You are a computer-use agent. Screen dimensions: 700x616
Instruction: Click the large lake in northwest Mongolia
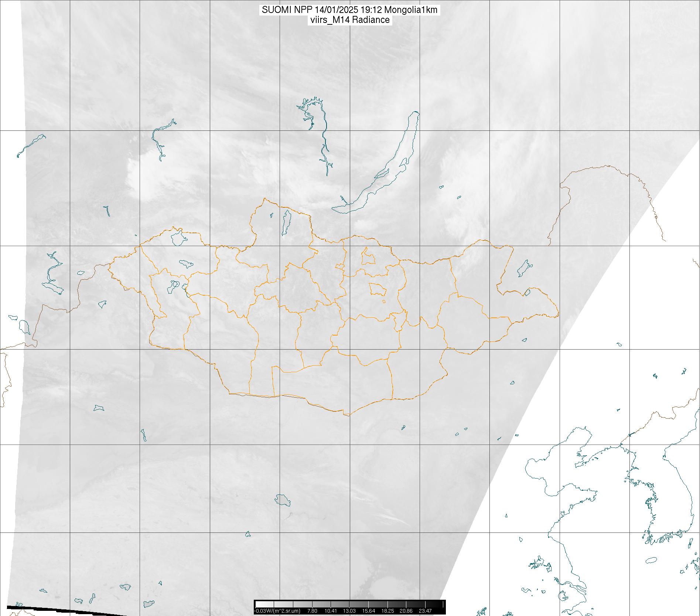[x=178, y=238]
